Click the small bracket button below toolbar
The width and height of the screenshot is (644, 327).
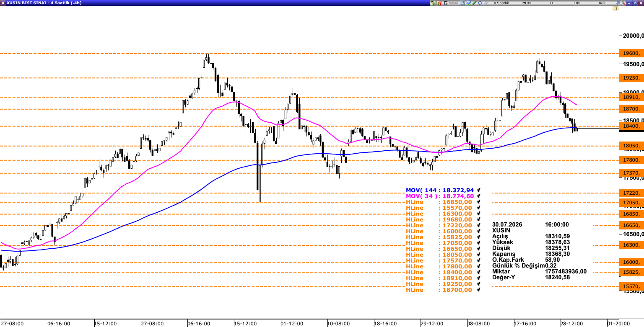click(615, 8)
